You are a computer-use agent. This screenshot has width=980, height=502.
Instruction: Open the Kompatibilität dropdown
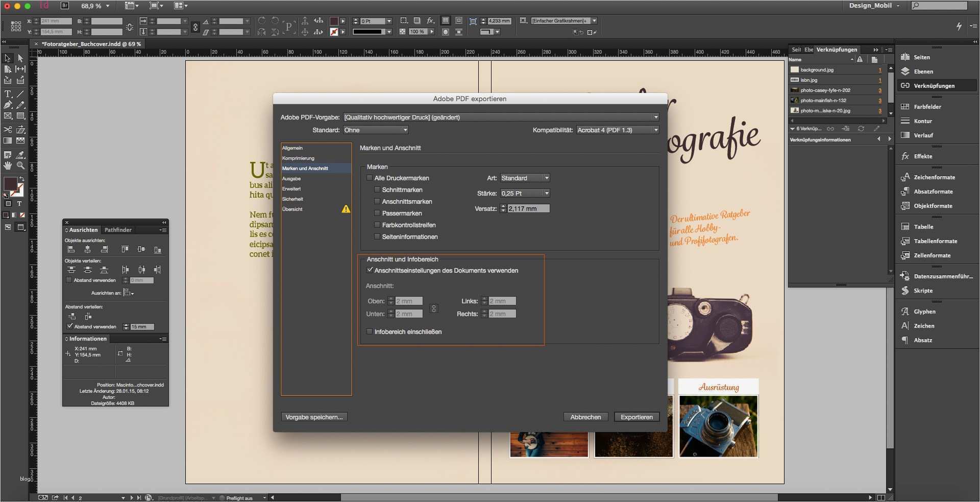(x=618, y=130)
